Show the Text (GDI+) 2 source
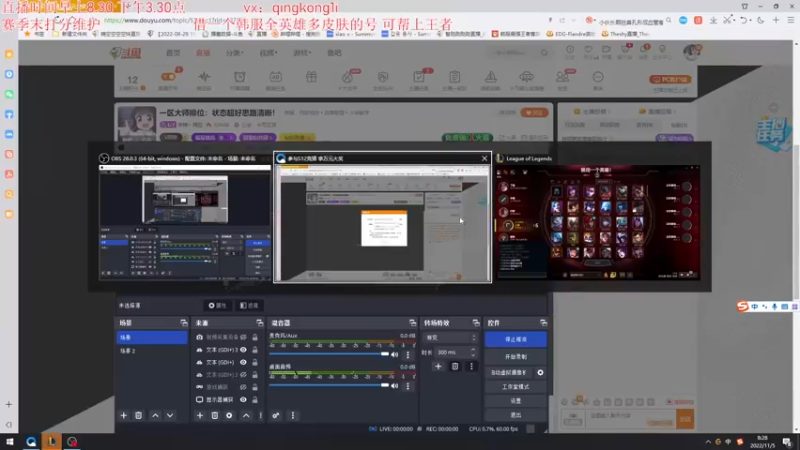 pyautogui.click(x=243, y=374)
